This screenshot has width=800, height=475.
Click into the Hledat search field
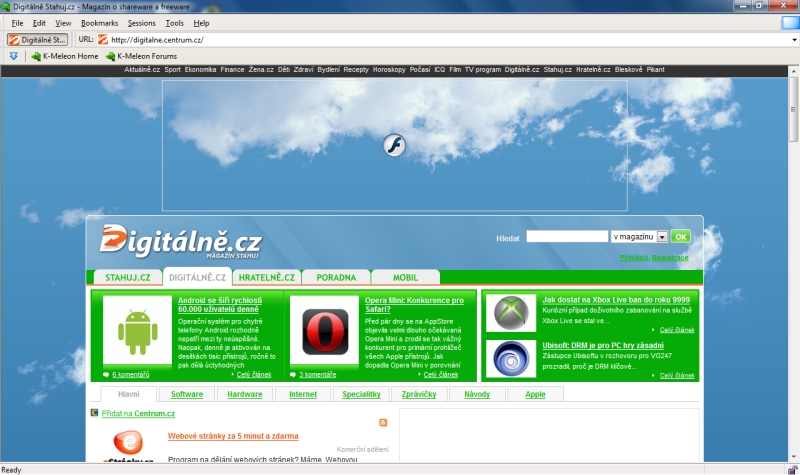coord(567,236)
